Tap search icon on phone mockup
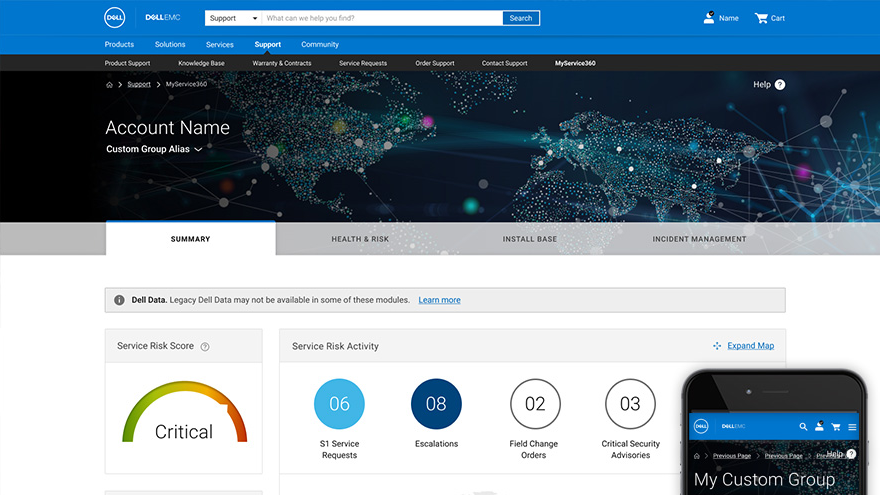The image size is (880, 495). pyautogui.click(x=803, y=427)
